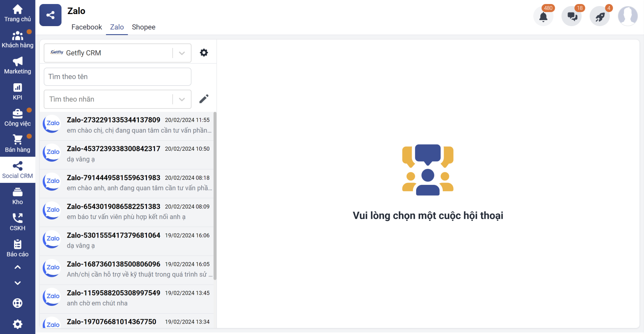Viewport: 644px width, 334px height.
Task: Click the conversation list scrollbar
Action: (215, 196)
